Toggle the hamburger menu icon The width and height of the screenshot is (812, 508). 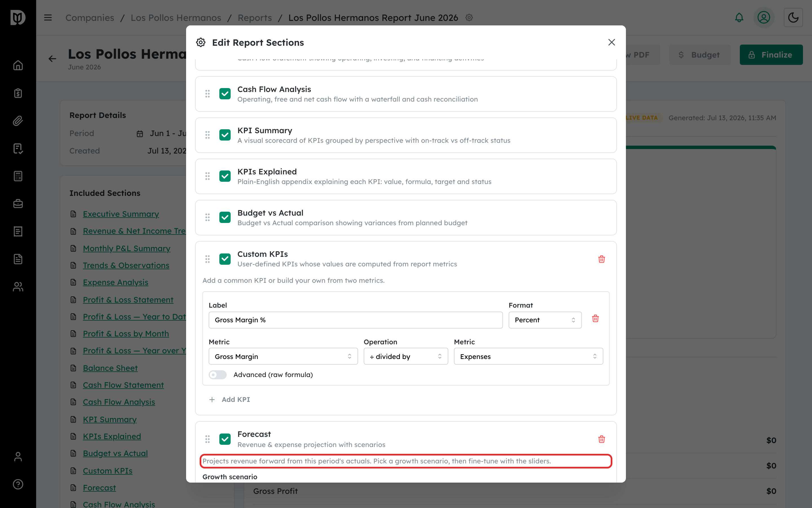[x=48, y=17]
